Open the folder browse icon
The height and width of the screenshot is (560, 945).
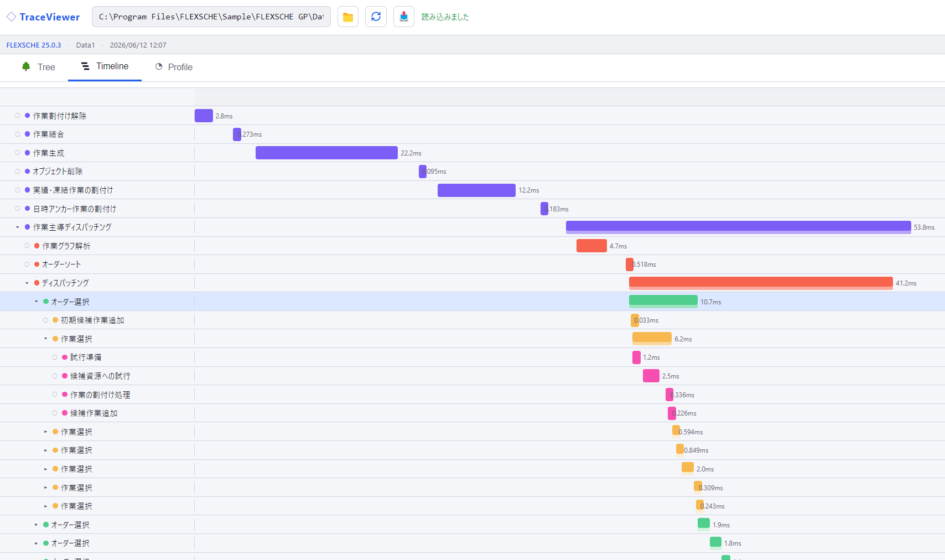[348, 17]
